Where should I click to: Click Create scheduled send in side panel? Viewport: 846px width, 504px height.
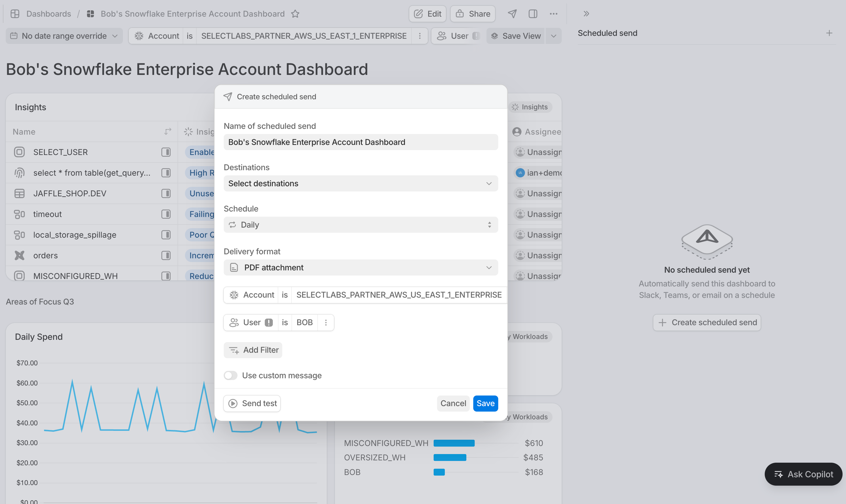click(x=707, y=322)
